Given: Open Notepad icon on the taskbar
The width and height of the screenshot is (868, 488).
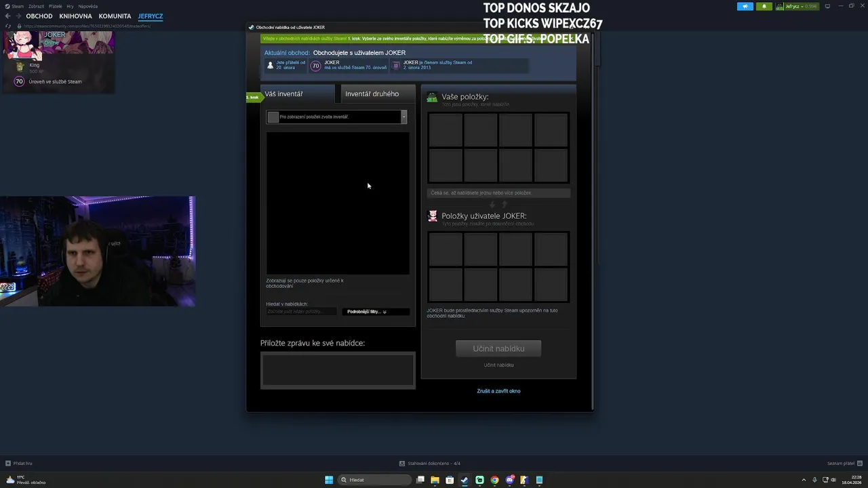Looking at the screenshot, I should tap(539, 480).
